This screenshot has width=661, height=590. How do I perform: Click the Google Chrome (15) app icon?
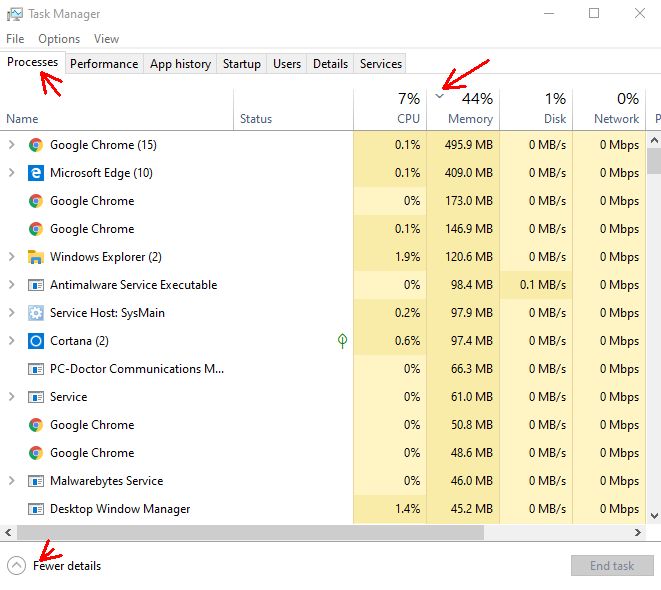pyautogui.click(x=36, y=145)
